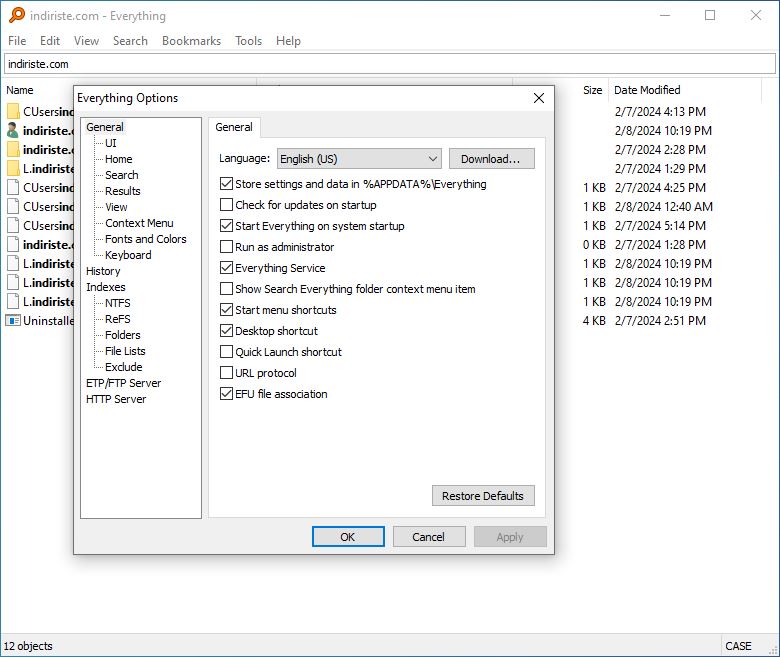780x657 pixels.
Task: Click the folder icon dated 2/7/2024 1:29 PM
Action: [x=13, y=168]
